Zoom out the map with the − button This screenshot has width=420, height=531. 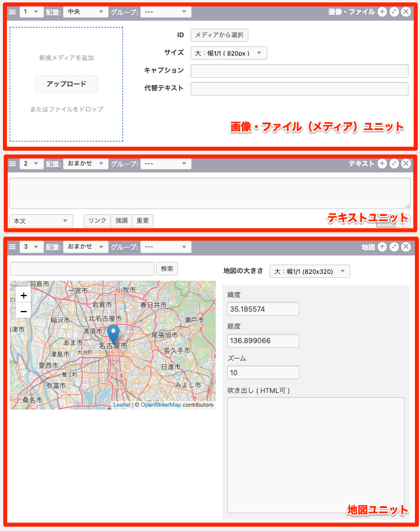point(23,311)
